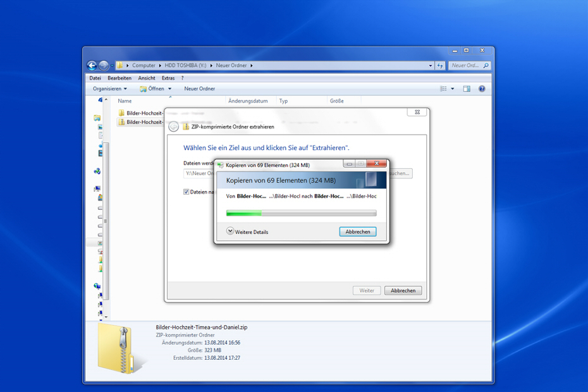Screen dimensions: 588x392
Task: Open the address bar history dropdown
Action: [431, 65]
